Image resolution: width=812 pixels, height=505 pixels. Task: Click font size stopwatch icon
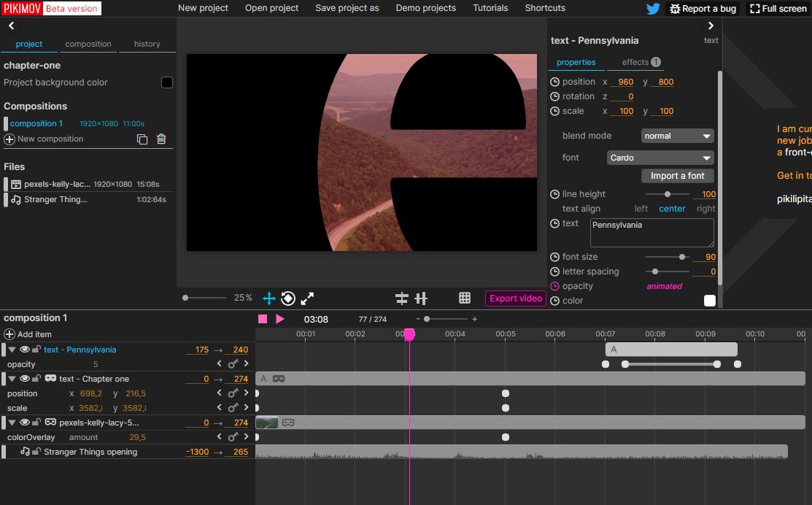554,257
